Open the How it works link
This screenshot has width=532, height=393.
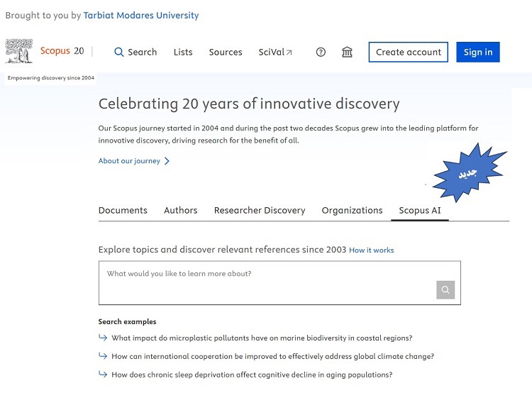[x=371, y=250]
